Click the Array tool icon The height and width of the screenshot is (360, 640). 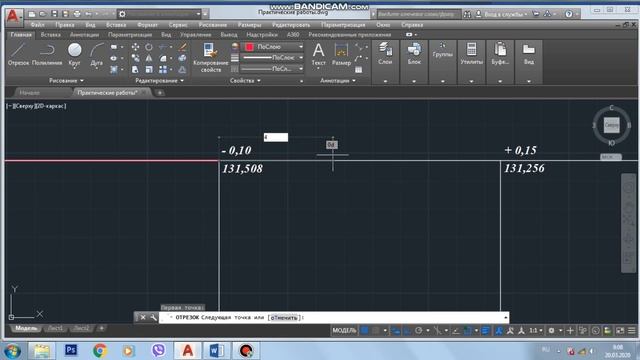(x=163, y=70)
